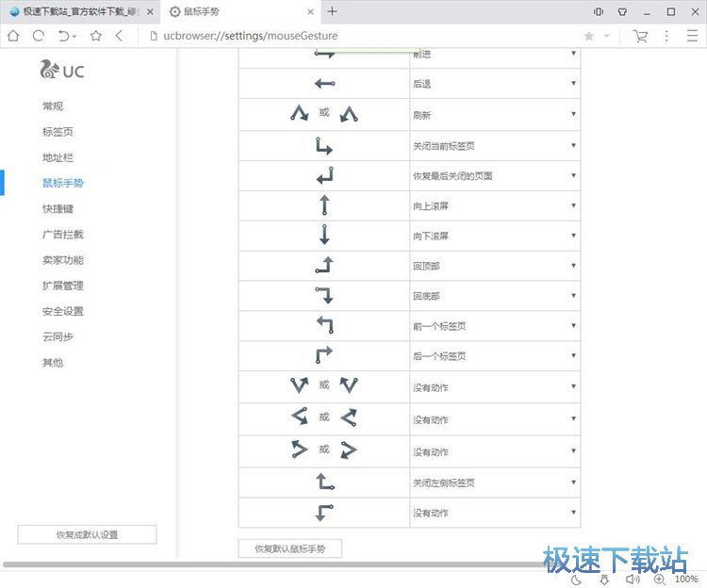Viewport: 707px width, 588px height.
Task: Reload the page with refresh icon
Action: click(x=39, y=36)
